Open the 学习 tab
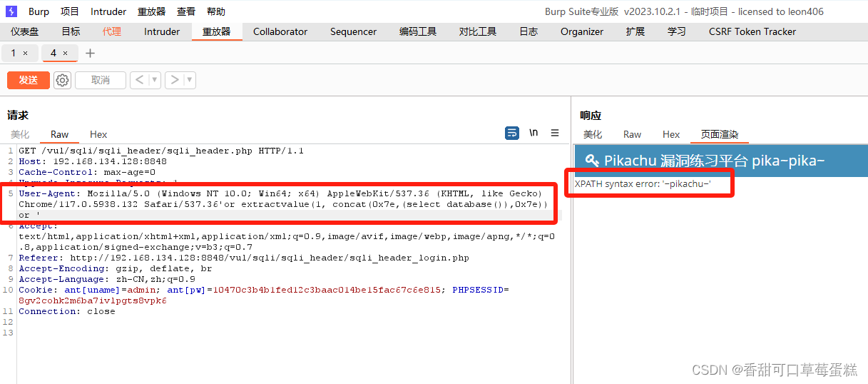Screen dimensions: 868x384 [677, 31]
